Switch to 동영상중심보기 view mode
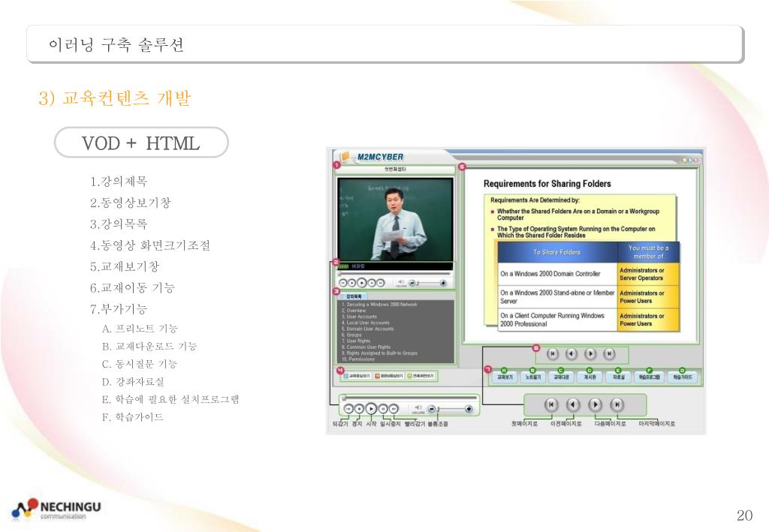Screen dimensions: 769x532 tap(388, 376)
